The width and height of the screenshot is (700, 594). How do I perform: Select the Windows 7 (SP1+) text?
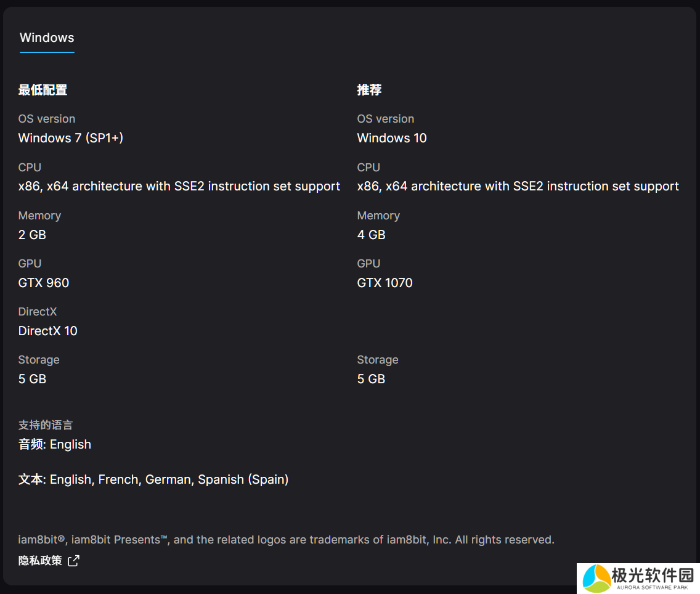(x=71, y=138)
